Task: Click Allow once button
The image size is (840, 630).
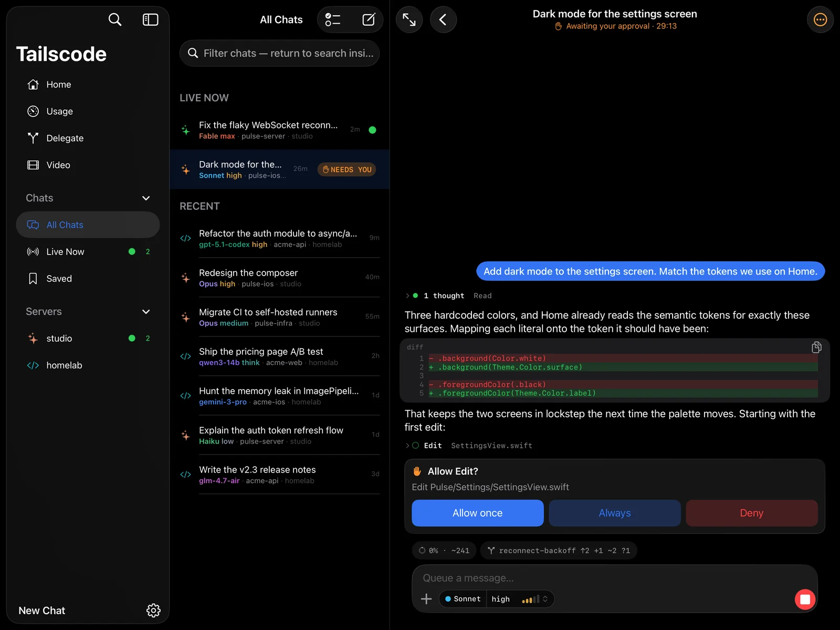Action: 477,513
